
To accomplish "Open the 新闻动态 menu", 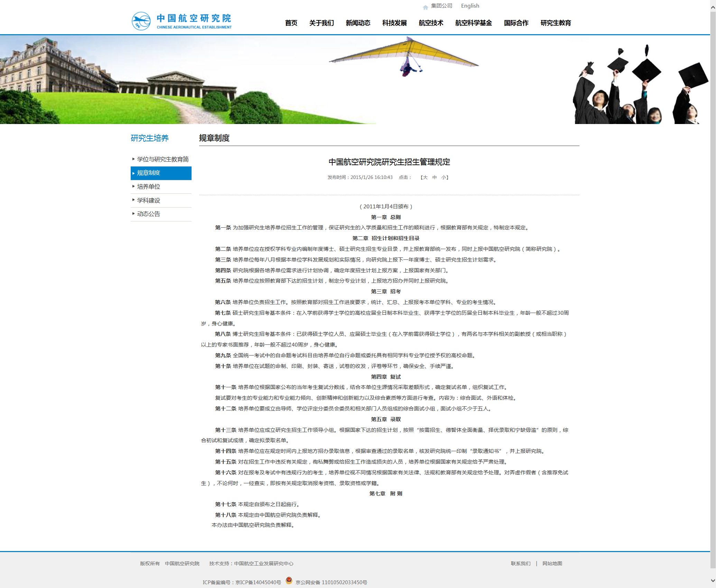I will point(358,23).
